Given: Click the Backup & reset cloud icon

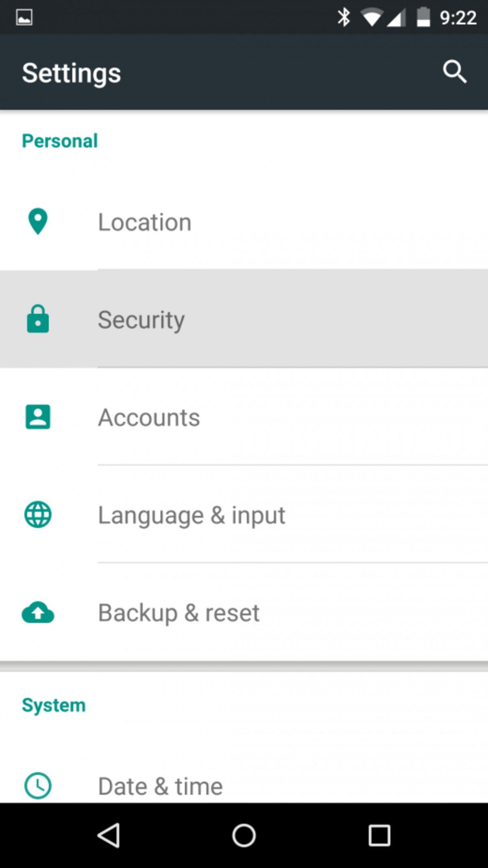Looking at the screenshot, I should click(x=37, y=612).
